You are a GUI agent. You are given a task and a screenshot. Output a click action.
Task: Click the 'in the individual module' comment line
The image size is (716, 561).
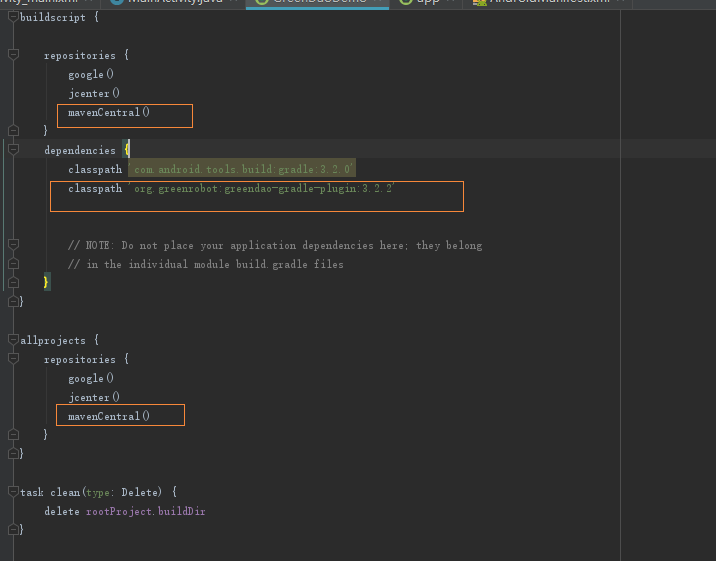coord(205,264)
